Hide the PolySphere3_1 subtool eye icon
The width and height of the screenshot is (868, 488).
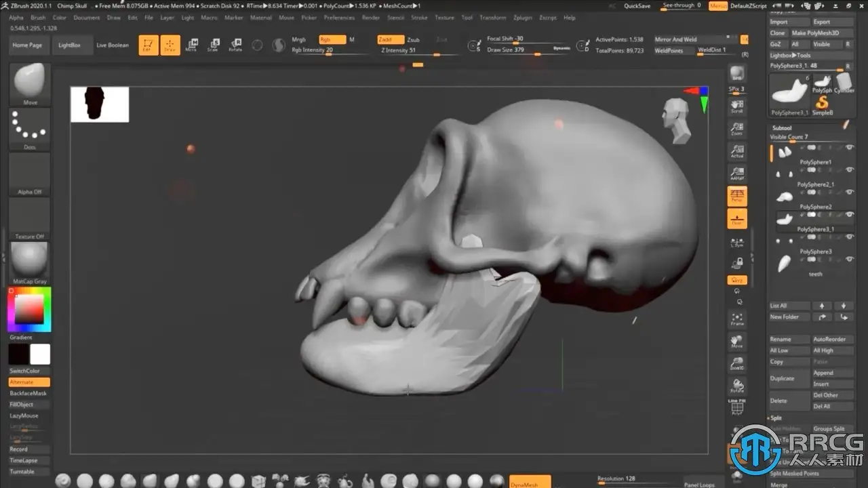click(x=850, y=214)
